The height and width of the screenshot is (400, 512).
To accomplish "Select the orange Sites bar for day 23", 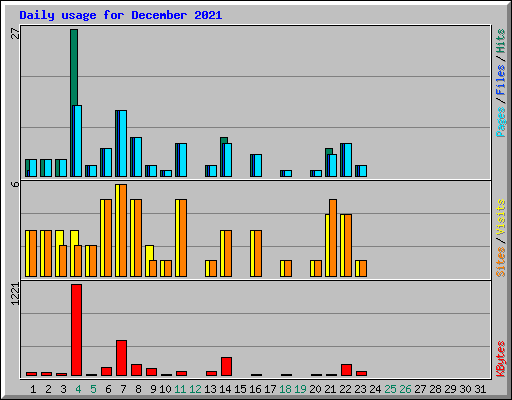I will (x=363, y=269).
